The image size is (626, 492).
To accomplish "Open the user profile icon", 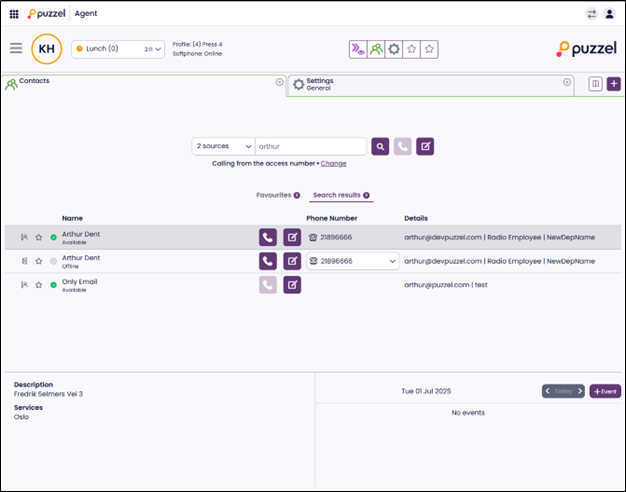I will pos(609,14).
